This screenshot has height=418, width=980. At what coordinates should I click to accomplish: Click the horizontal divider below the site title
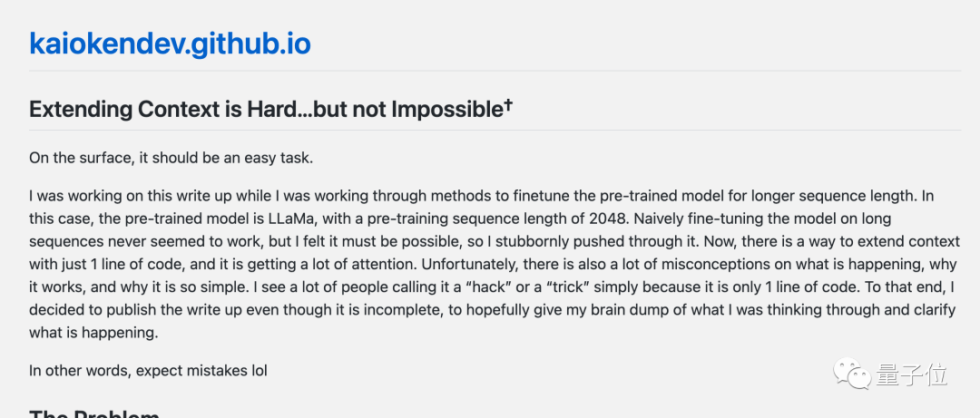(x=490, y=71)
